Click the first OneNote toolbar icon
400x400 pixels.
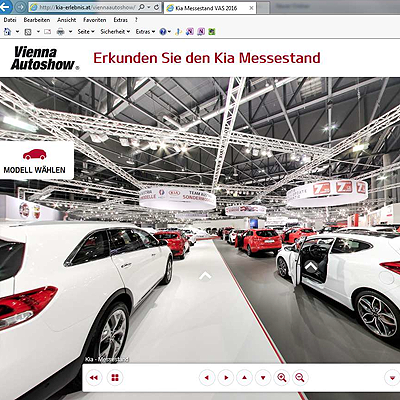190,32
